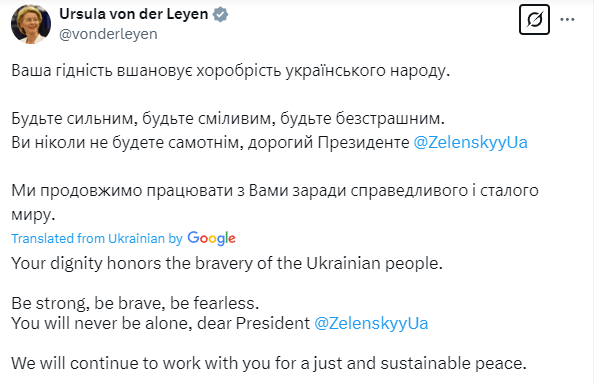Screen dimensions: 594x385
Task: Click the phrase Ви ніколи не будете самотнім
Action: tap(127, 142)
